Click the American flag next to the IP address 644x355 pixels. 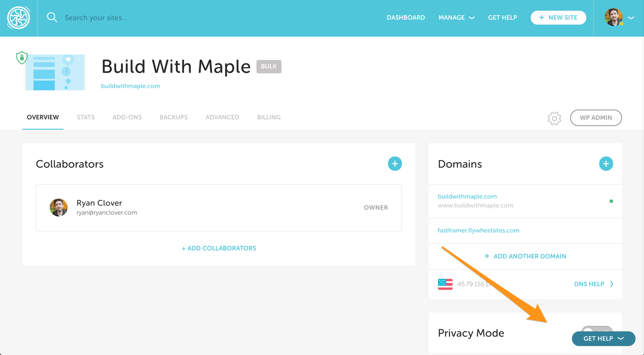tap(445, 284)
